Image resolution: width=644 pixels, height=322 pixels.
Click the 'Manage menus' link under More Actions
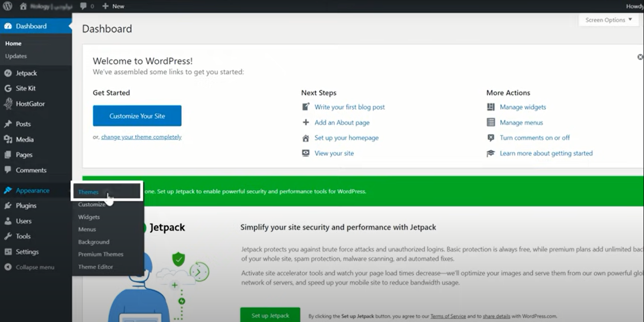tap(521, 123)
